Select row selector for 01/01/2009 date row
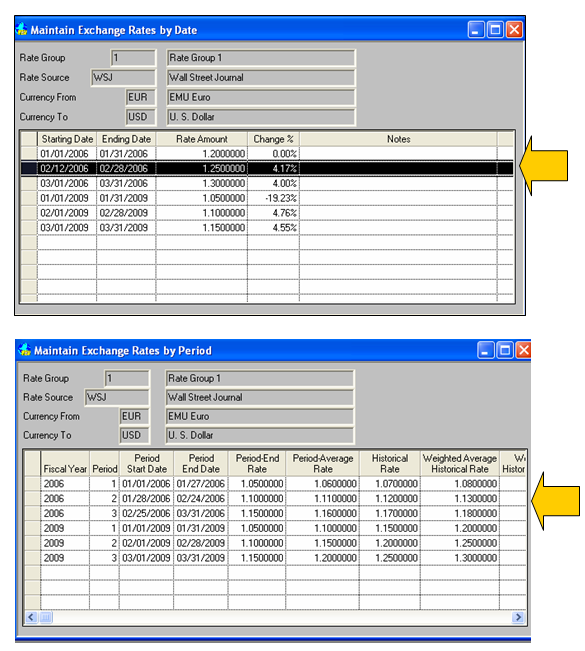 (x=29, y=198)
